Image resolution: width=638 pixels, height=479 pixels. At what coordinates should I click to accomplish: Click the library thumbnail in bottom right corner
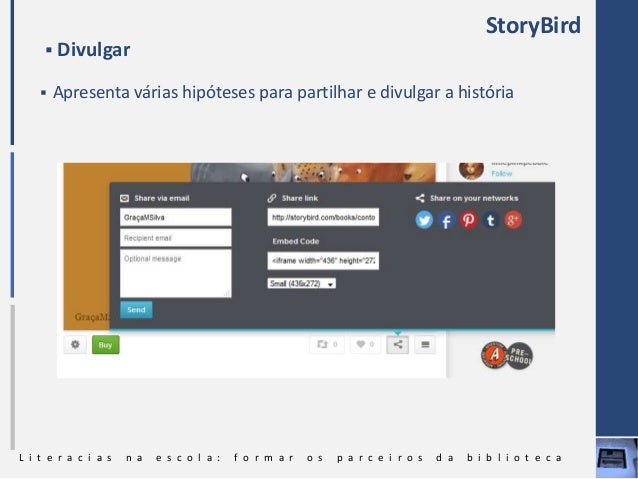pyautogui.click(x=617, y=457)
